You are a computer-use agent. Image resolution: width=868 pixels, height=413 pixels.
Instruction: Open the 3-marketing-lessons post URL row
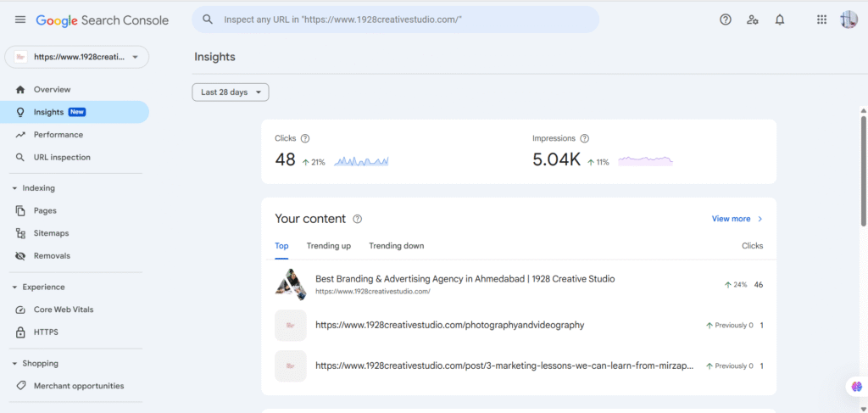(x=519, y=366)
